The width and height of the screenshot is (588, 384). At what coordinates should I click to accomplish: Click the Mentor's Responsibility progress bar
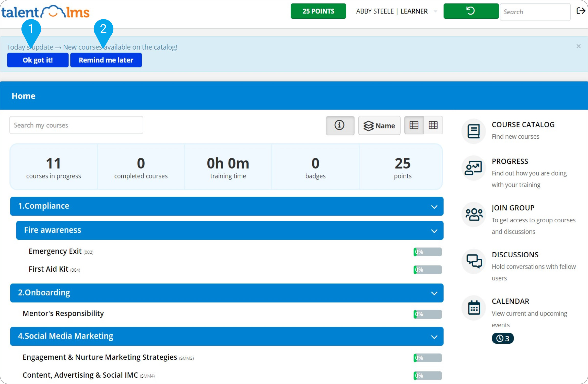[428, 314]
